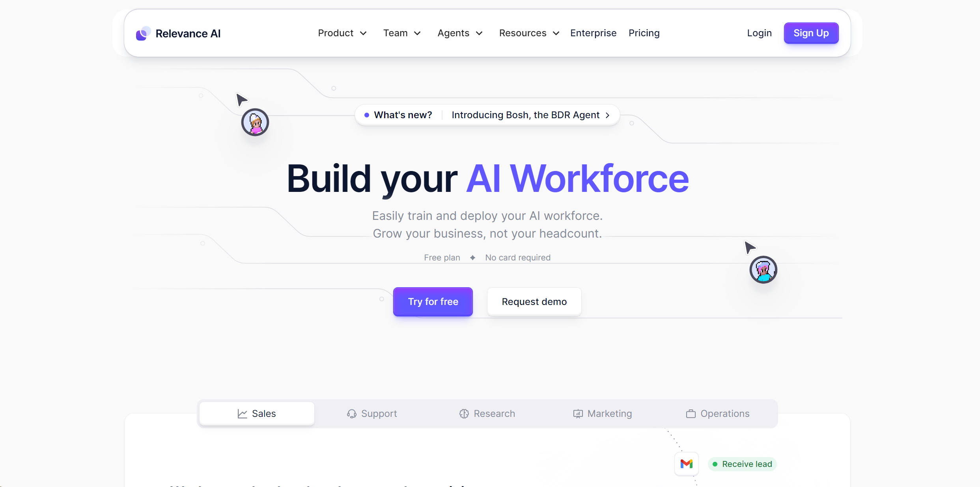Expand the Product dropdown menu
980x487 pixels.
point(342,32)
